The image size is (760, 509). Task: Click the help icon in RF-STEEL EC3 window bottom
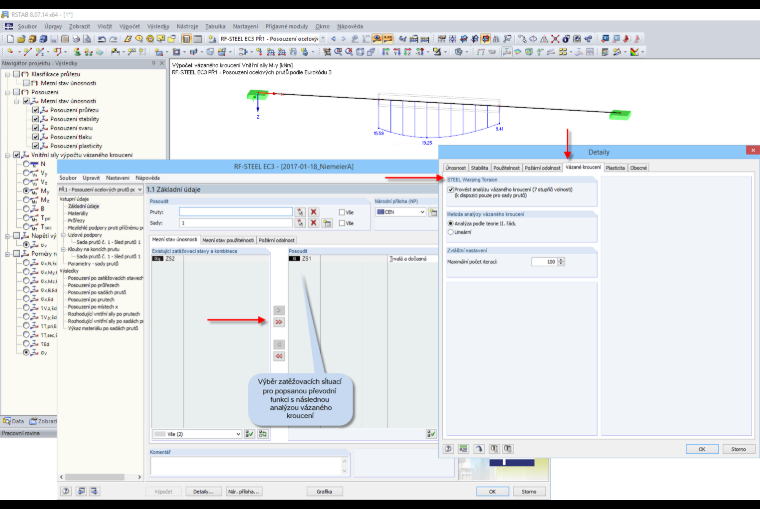(66, 491)
